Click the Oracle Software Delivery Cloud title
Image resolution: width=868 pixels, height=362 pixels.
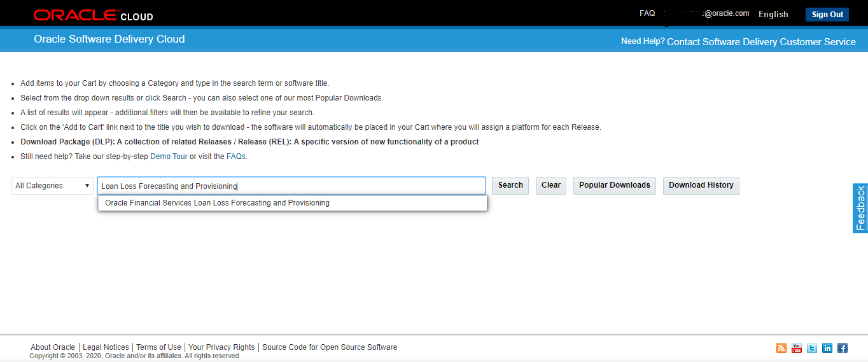point(109,39)
